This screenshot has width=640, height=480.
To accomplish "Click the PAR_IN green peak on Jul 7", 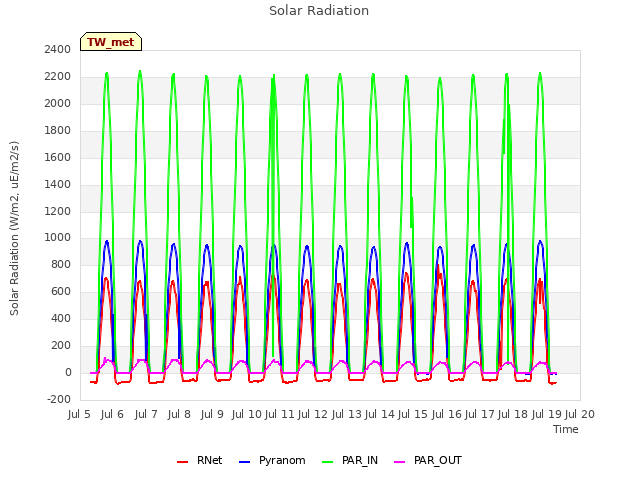I will [x=140, y=71].
